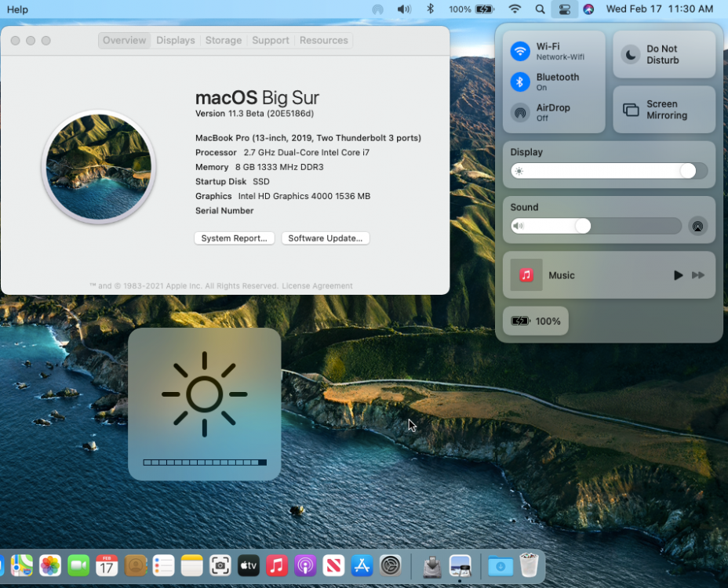Switch to the Storage tab

224,40
